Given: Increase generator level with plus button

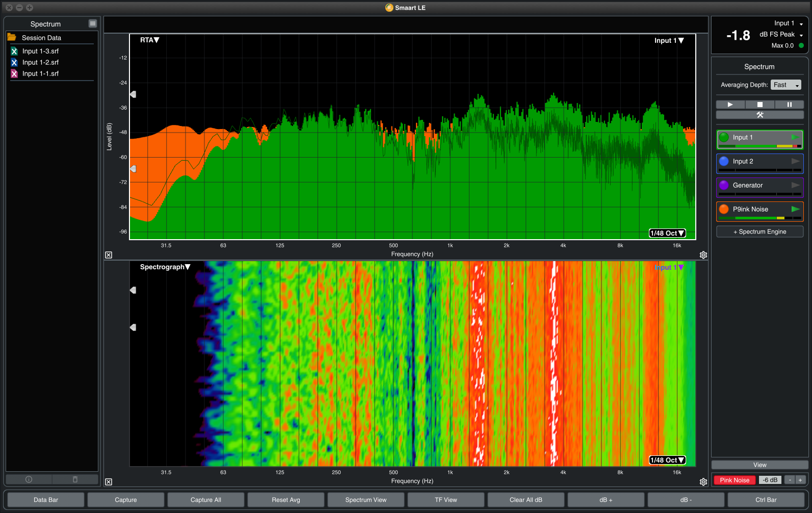Looking at the screenshot, I should (800, 480).
